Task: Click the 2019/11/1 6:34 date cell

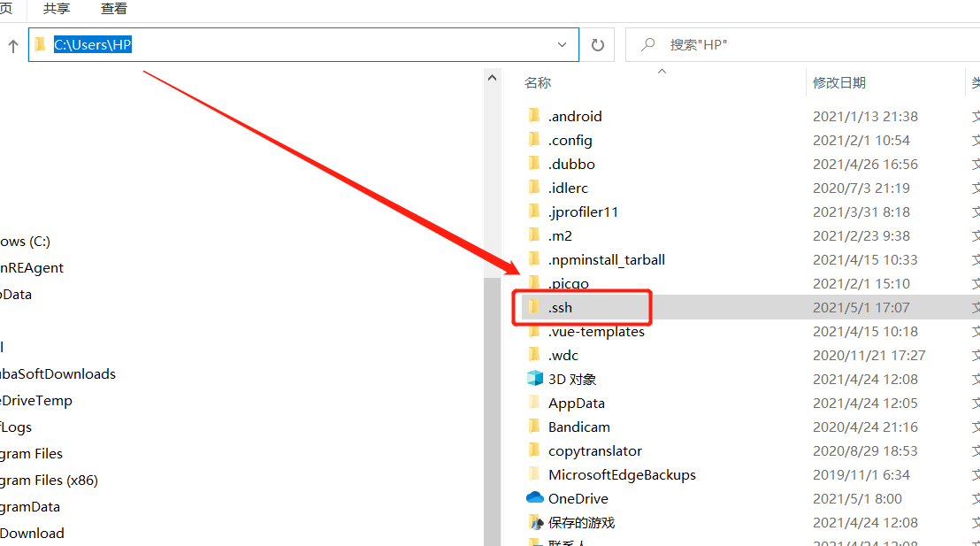Action: pos(861,474)
